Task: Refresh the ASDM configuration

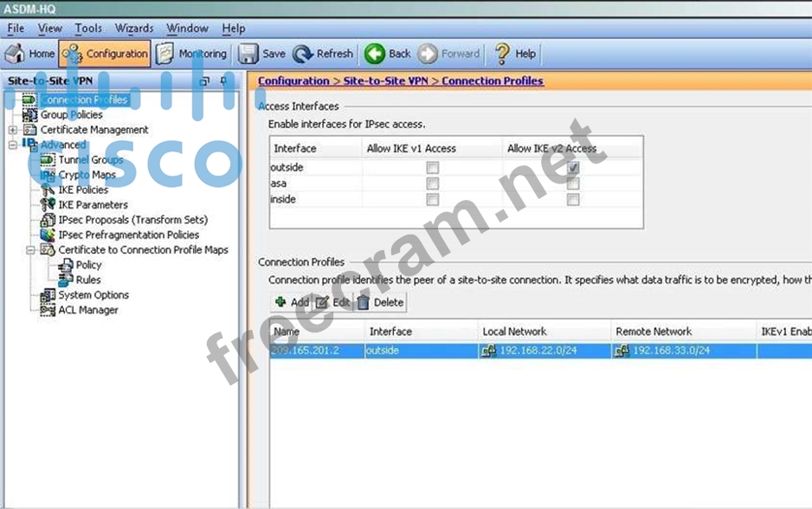Action: 323,54
